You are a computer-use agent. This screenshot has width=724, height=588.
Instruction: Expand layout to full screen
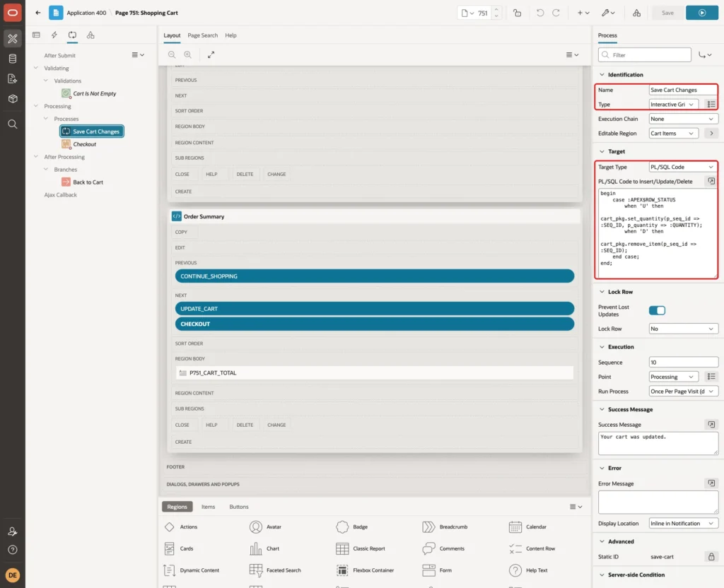pyautogui.click(x=211, y=54)
